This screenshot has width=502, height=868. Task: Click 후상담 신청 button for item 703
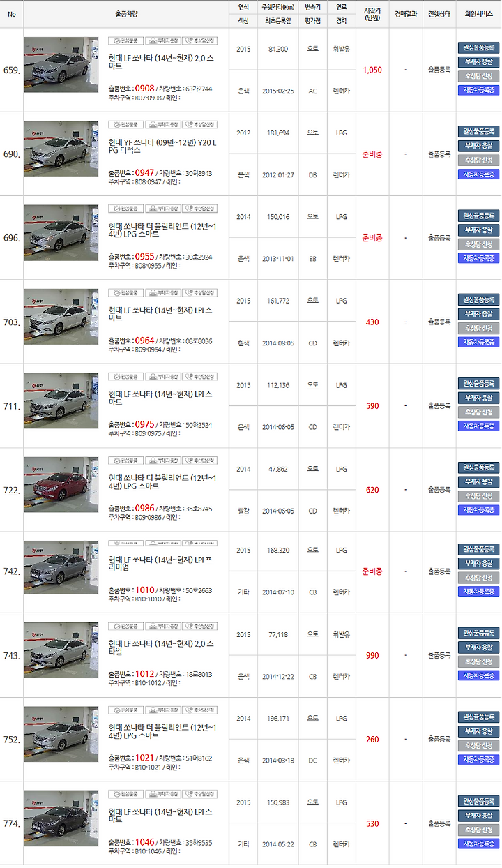pos(478,328)
